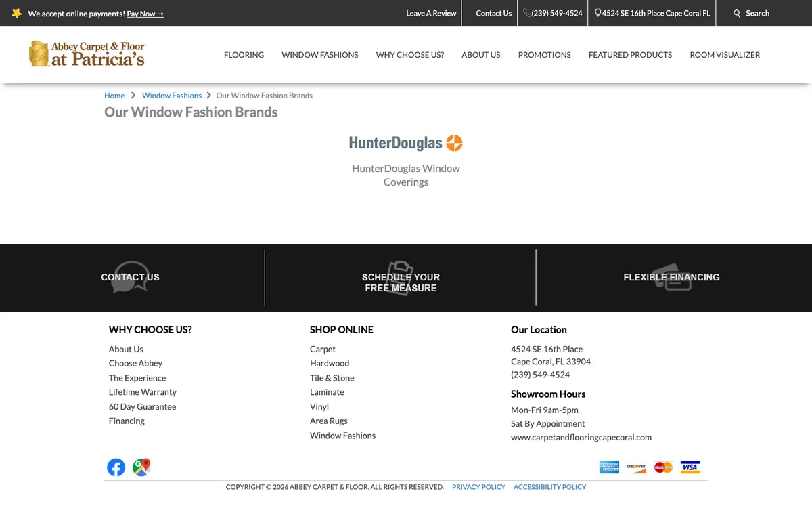Open the Google Maps icon link
This screenshot has width=812, height=508.
[141, 467]
